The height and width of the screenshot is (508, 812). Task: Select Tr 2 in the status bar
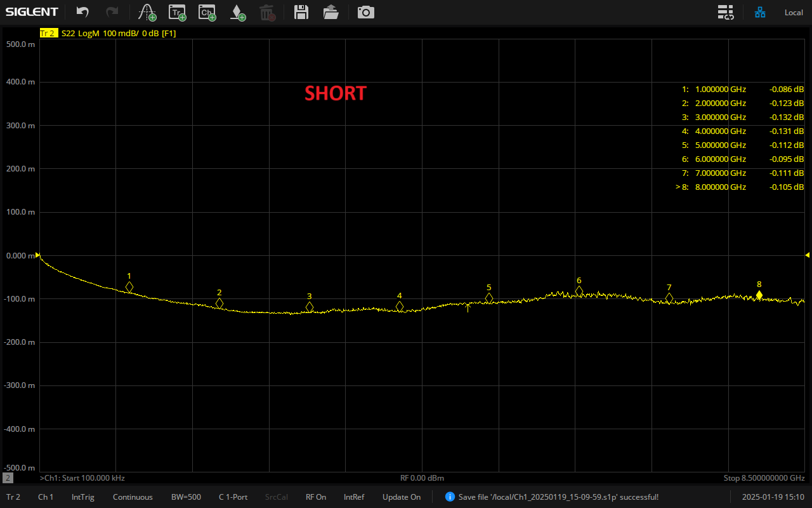13,497
